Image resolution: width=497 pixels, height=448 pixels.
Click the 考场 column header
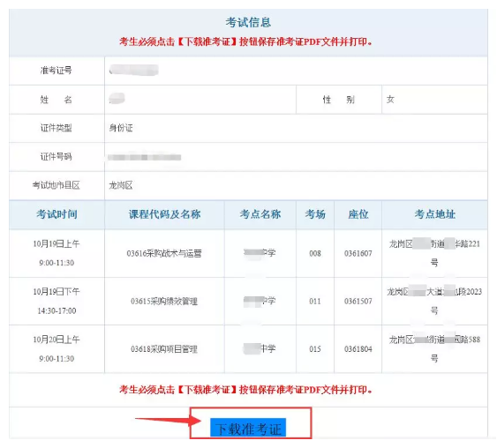tap(315, 214)
